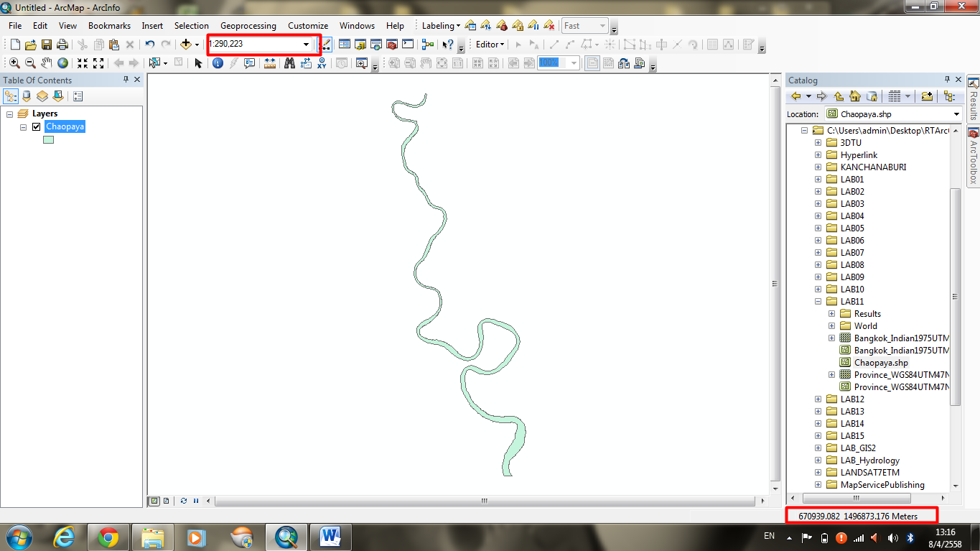Click the Print icon in Standard toolbar
980x551 pixels.
click(62, 45)
